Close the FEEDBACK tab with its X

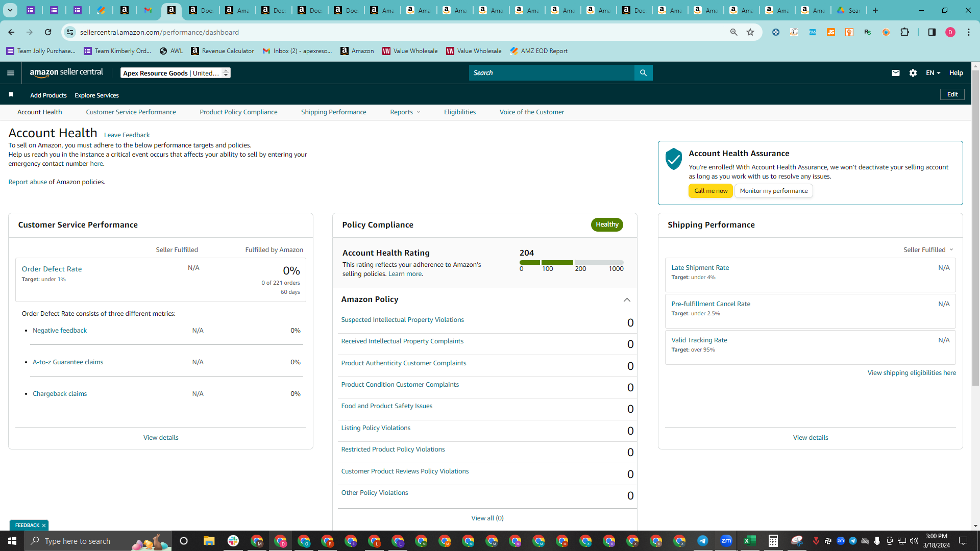click(44, 525)
